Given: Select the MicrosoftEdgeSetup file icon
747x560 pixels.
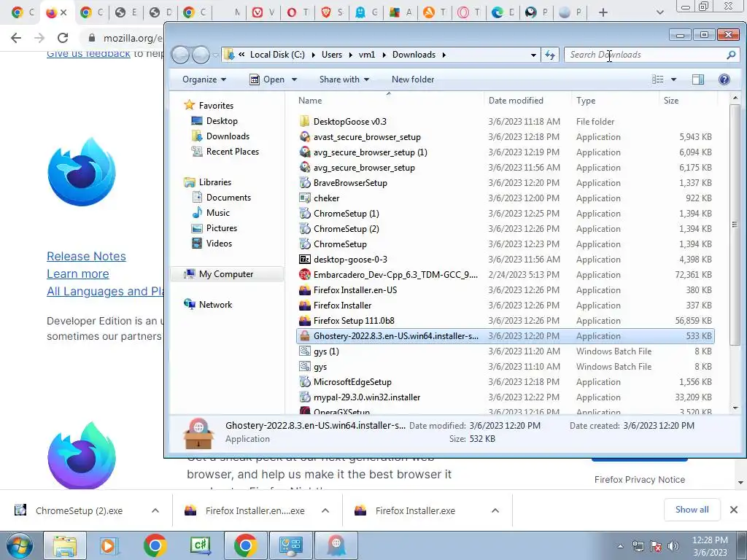Looking at the screenshot, I should [305, 382].
